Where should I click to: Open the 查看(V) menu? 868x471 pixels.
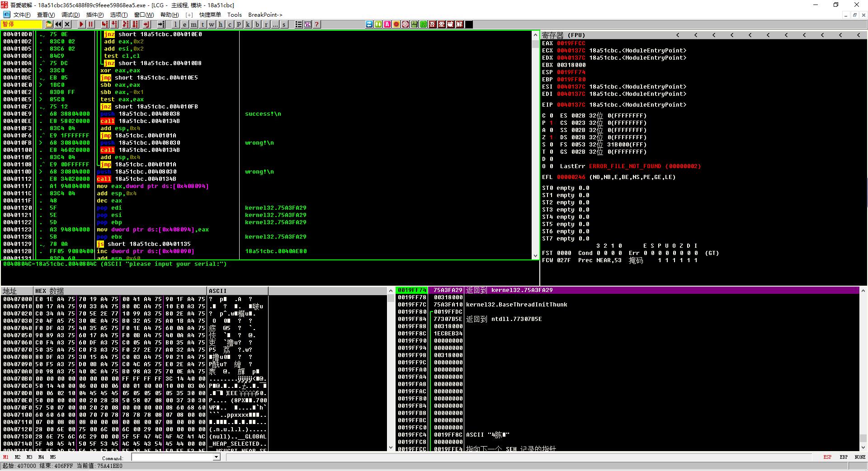[x=46, y=15]
